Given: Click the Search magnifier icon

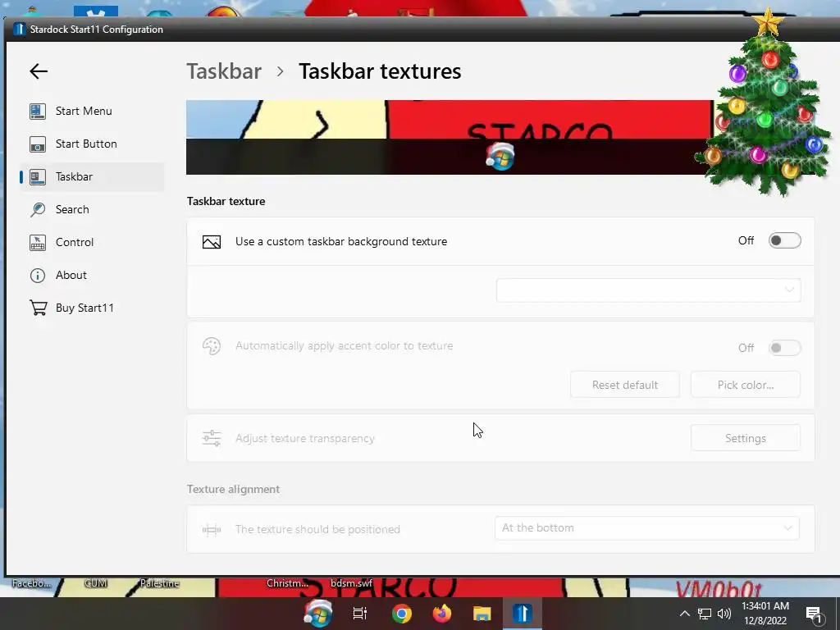Looking at the screenshot, I should (x=38, y=209).
